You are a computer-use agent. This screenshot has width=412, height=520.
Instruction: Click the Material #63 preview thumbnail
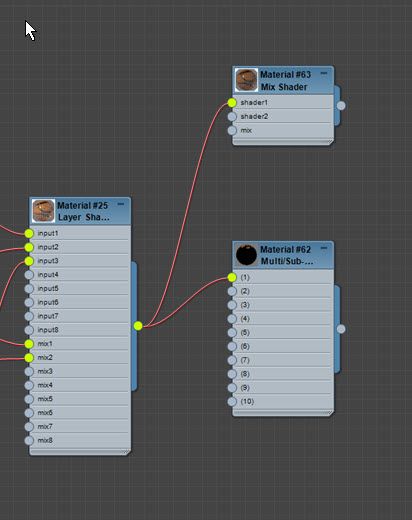[x=246, y=80]
